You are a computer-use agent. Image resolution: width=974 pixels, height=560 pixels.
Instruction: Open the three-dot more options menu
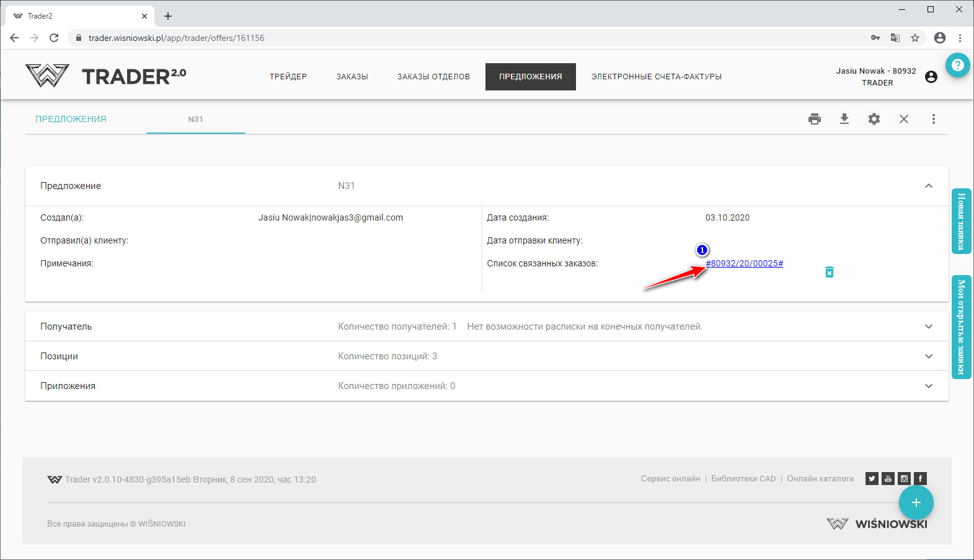click(x=934, y=119)
